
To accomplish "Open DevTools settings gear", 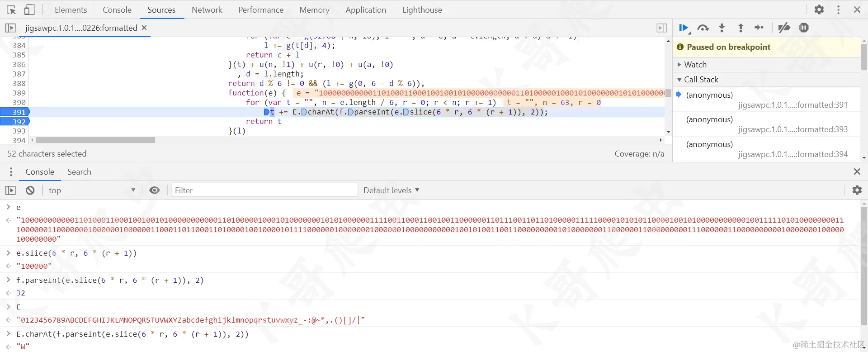I will coord(819,10).
